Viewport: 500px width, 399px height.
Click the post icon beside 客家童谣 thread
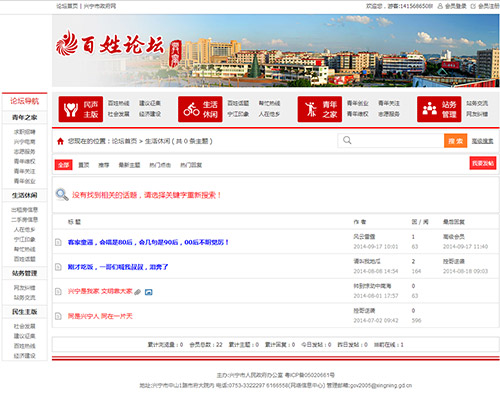(x=58, y=242)
